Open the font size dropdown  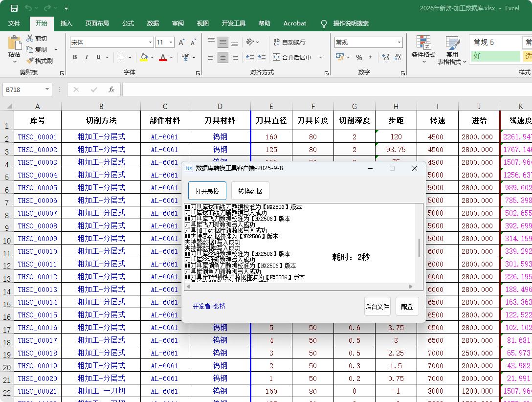(x=171, y=43)
